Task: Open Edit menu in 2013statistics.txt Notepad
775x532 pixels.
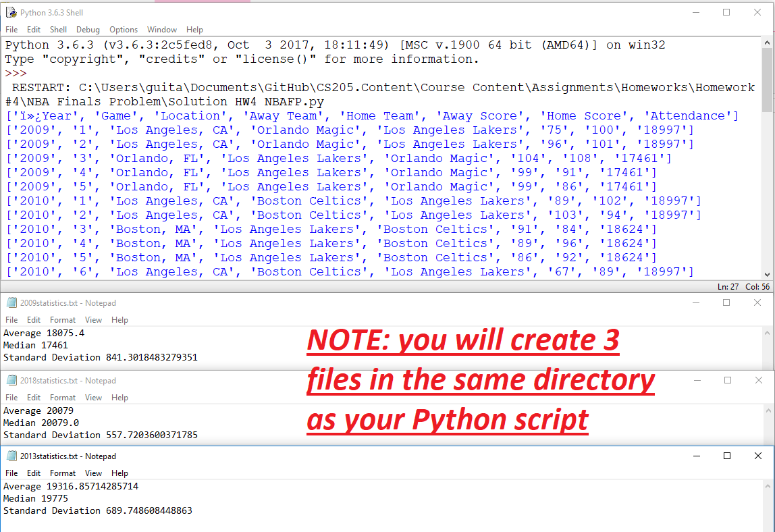Action: point(34,473)
